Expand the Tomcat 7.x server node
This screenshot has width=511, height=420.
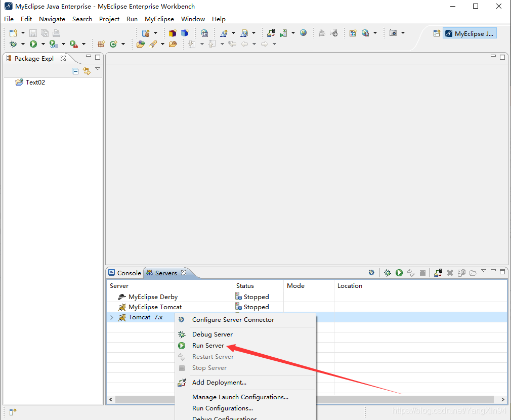point(112,317)
